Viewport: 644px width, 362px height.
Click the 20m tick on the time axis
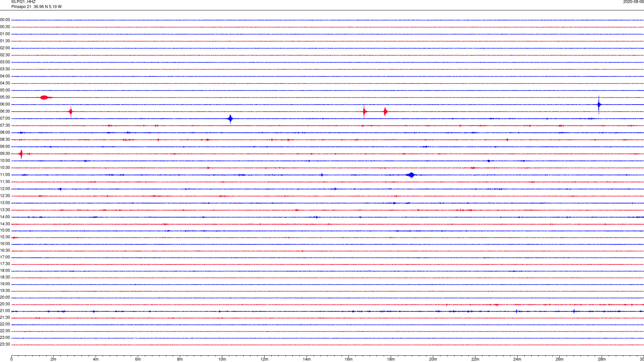pyautogui.click(x=433, y=359)
